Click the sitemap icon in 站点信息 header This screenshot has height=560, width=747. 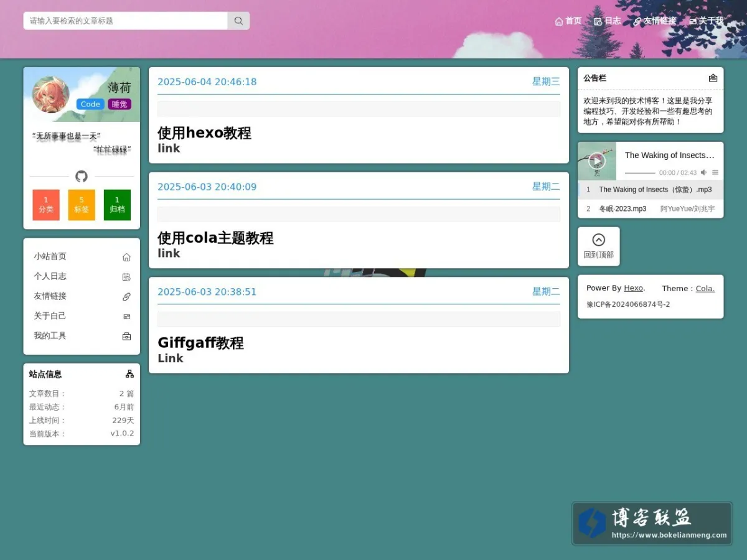click(x=129, y=374)
